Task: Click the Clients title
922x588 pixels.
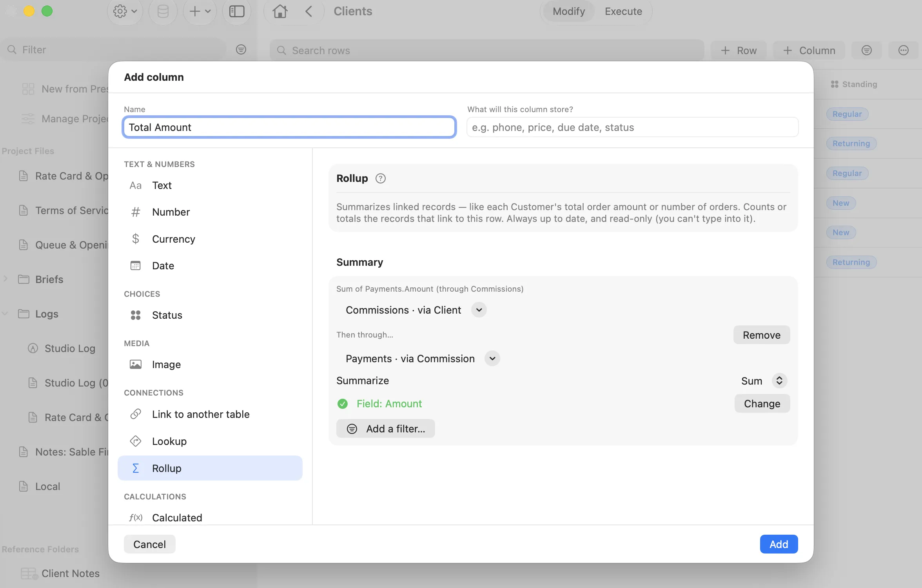Action: tap(353, 11)
